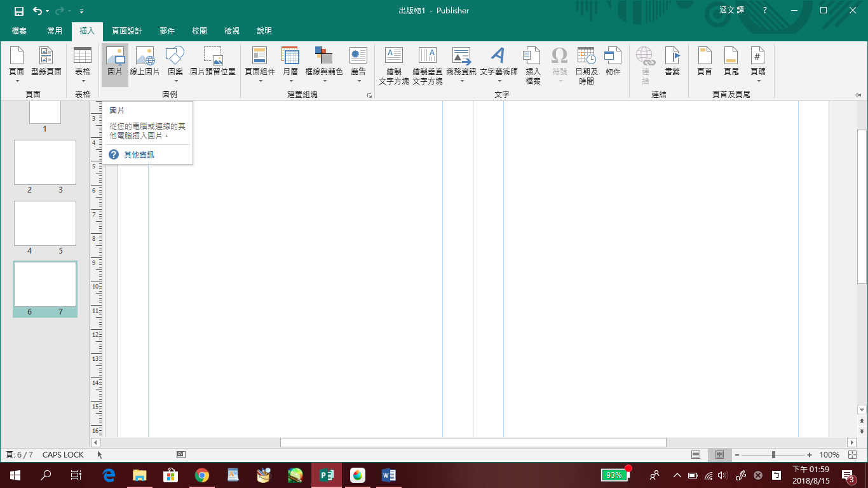Switch to the 頁面設計 ribbon tab
This screenshot has width=868, height=488.
127,31
